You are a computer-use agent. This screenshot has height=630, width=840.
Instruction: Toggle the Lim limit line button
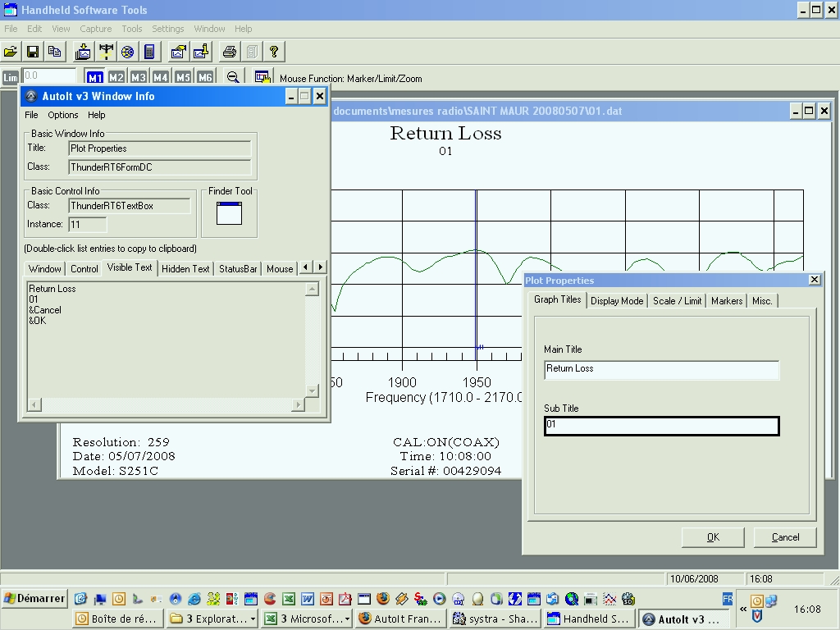[x=11, y=77]
